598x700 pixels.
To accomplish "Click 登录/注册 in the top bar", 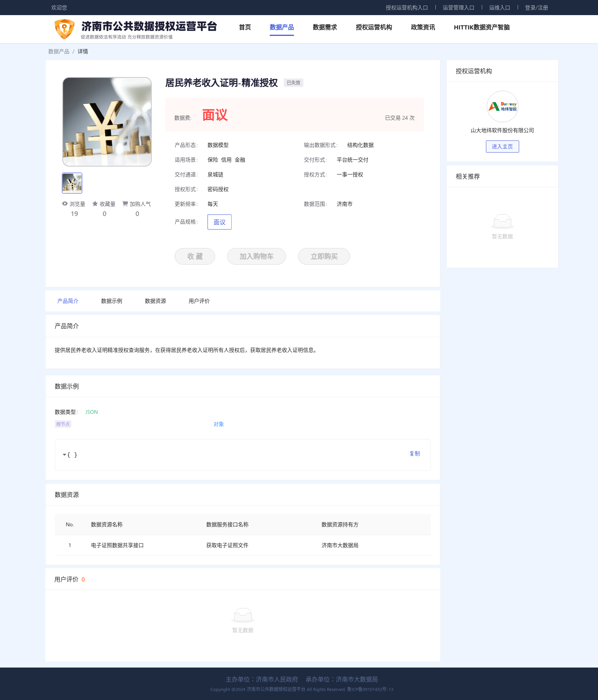I will 537,8.
